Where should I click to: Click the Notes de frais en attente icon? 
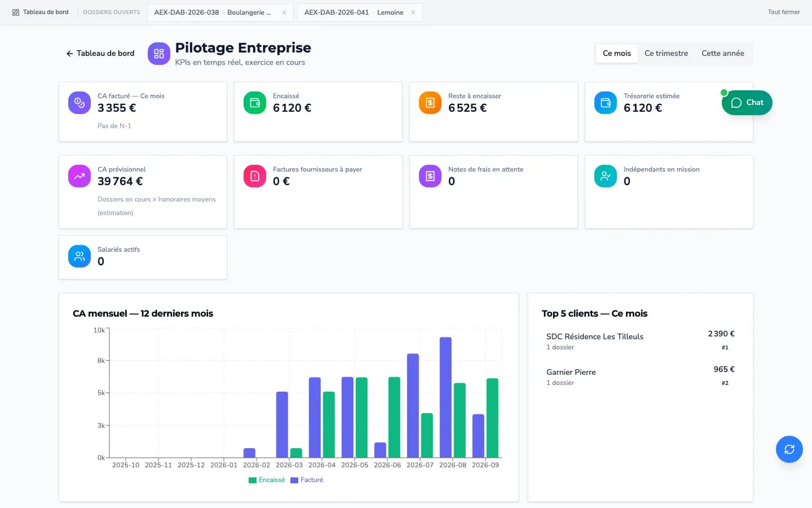coord(430,176)
